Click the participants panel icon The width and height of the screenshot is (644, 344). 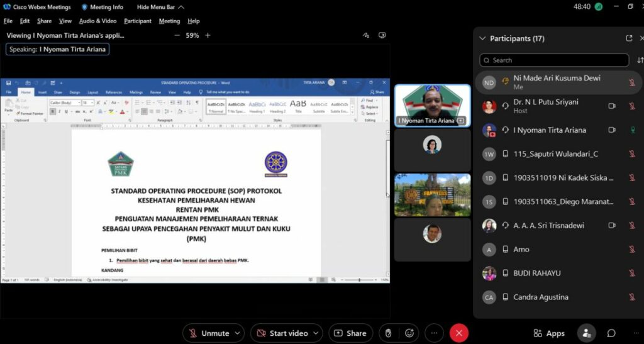(586, 333)
